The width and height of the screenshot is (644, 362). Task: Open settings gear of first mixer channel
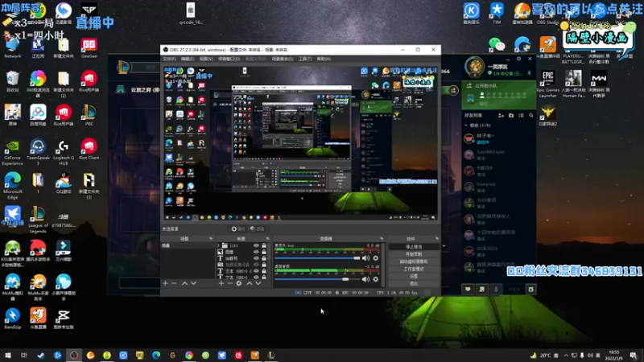pyautogui.click(x=375, y=258)
